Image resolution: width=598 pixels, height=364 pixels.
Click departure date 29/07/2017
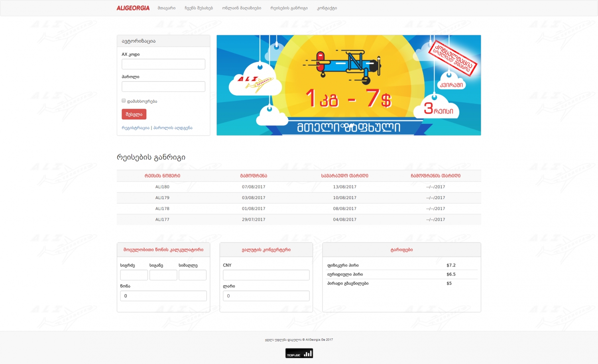[x=254, y=219]
